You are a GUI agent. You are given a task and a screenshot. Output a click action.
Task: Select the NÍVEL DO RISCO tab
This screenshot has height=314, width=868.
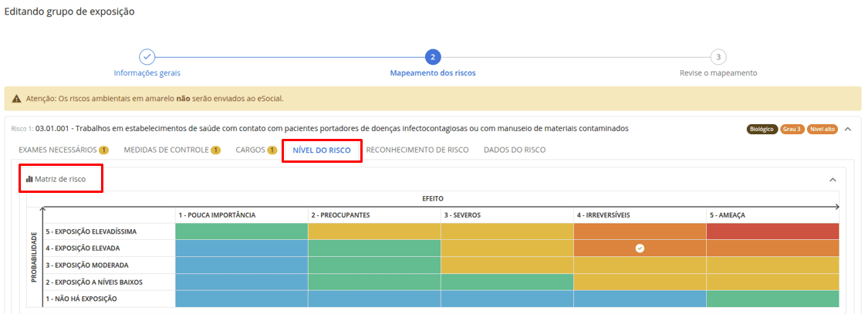(322, 150)
